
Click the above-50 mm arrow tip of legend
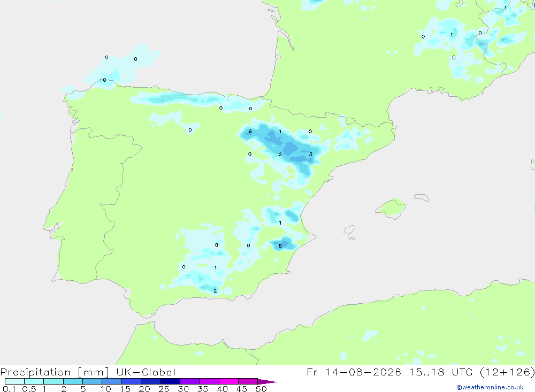pyautogui.click(x=267, y=382)
